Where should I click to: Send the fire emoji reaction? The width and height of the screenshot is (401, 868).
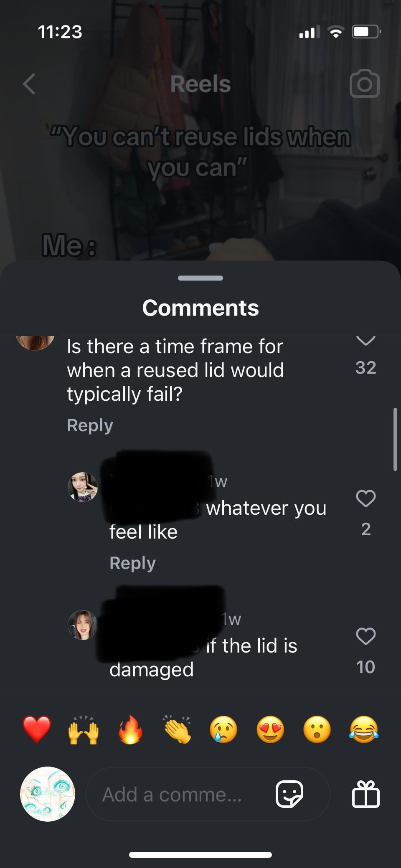[x=130, y=729]
